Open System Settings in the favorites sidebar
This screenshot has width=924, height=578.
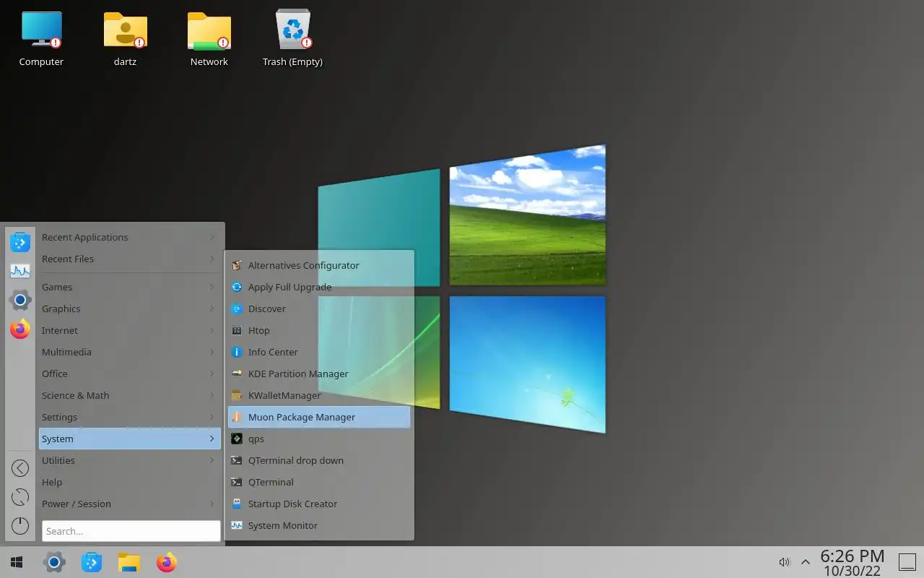tap(20, 301)
